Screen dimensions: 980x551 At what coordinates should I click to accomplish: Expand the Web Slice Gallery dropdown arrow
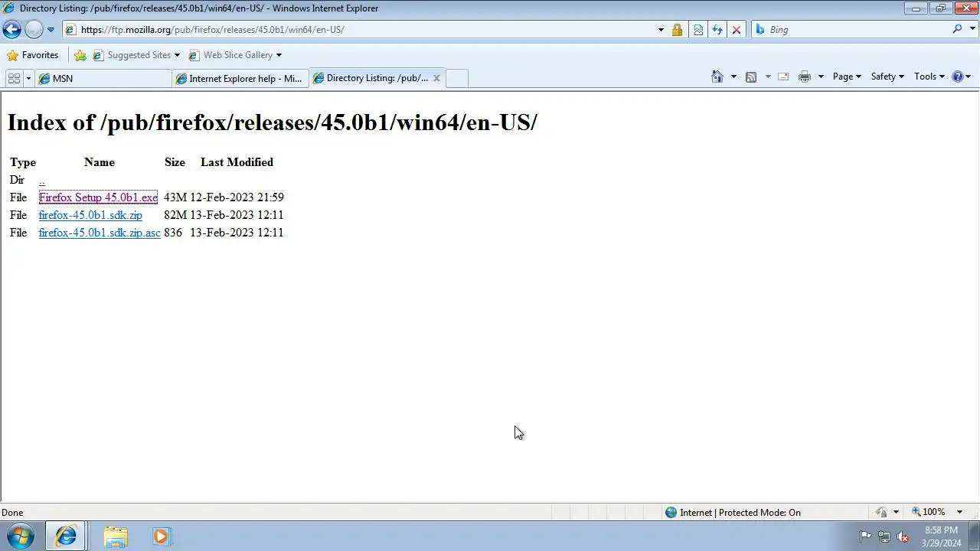[279, 55]
